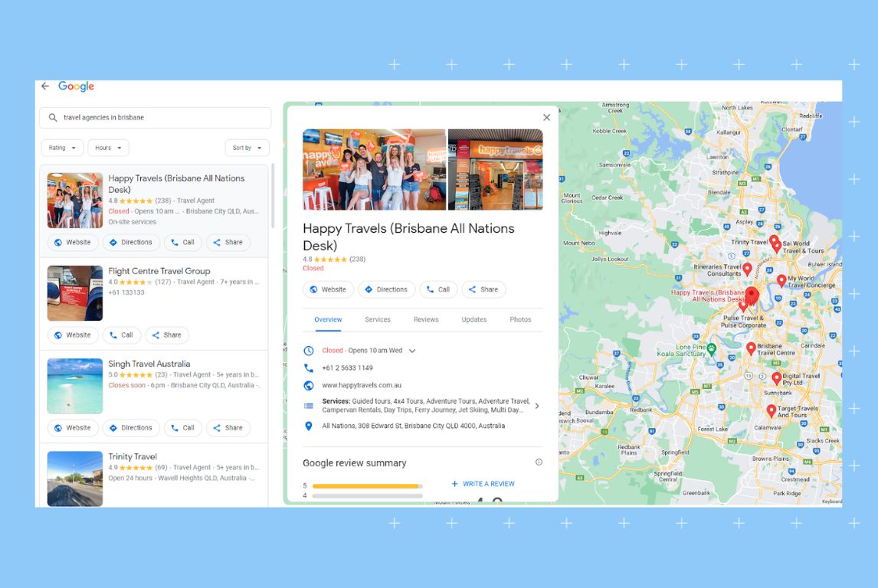Expand the opening hours chevron
878x588 pixels.
[x=412, y=350]
